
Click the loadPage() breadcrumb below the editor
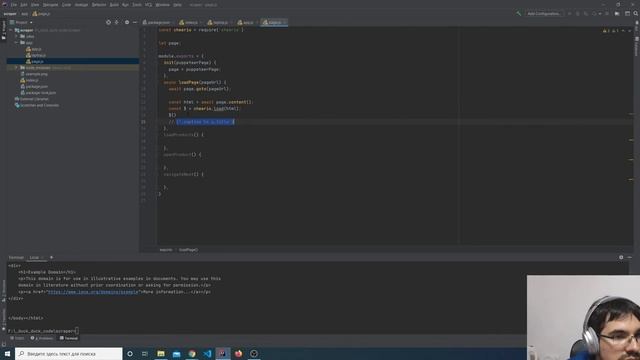189,250
